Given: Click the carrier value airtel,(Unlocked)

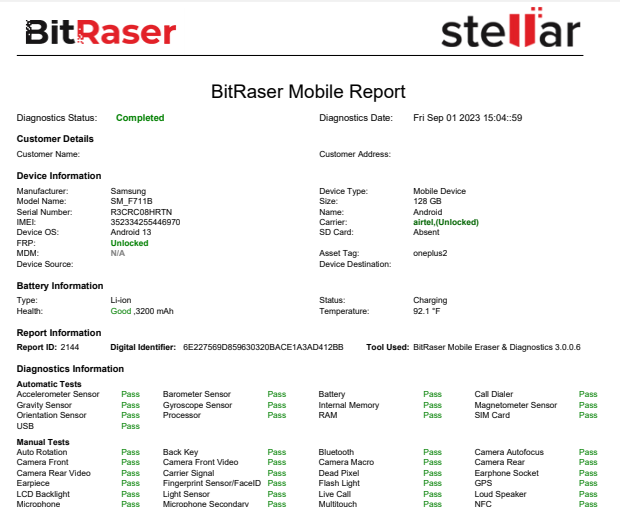Looking at the screenshot, I should (446, 222).
